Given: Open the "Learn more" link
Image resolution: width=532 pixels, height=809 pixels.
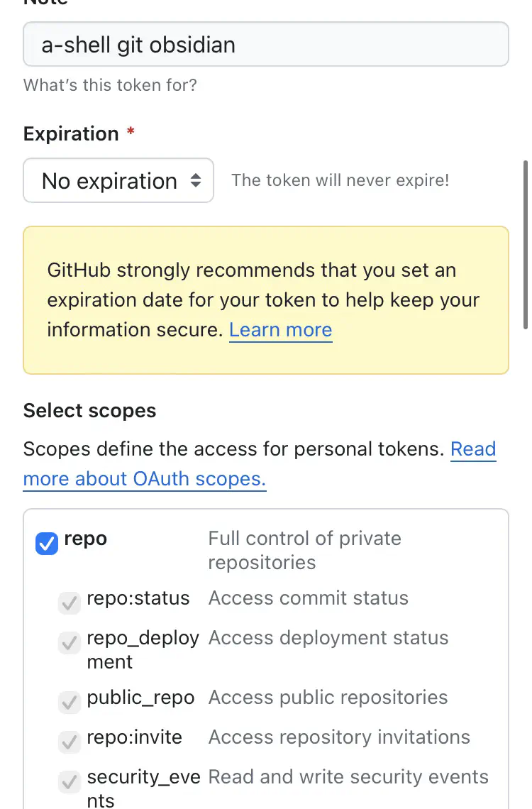Looking at the screenshot, I should (280, 330).
